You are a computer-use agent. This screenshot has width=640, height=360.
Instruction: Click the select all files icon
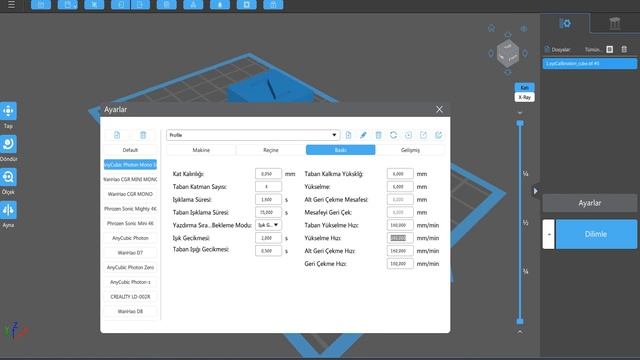609,49
